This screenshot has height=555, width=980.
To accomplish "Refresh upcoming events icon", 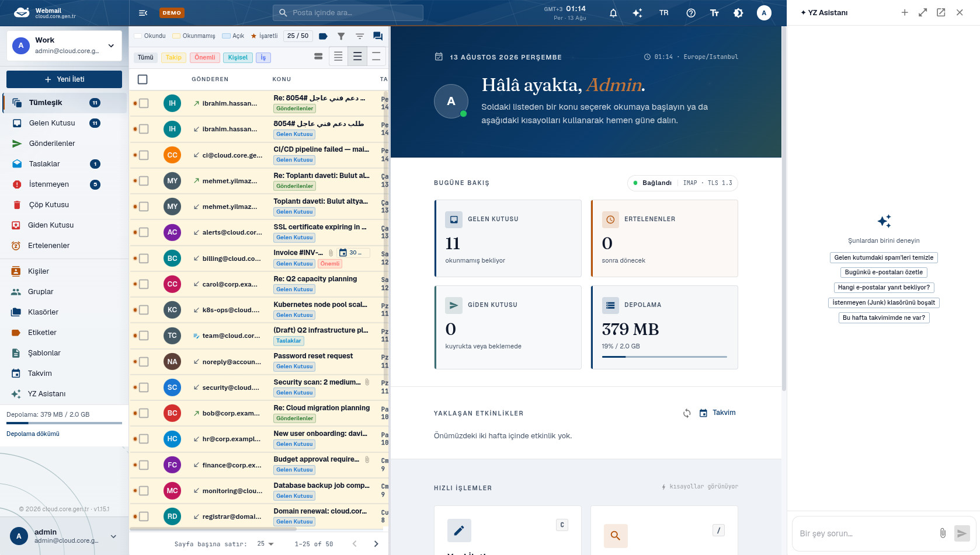I will (687, 413).
